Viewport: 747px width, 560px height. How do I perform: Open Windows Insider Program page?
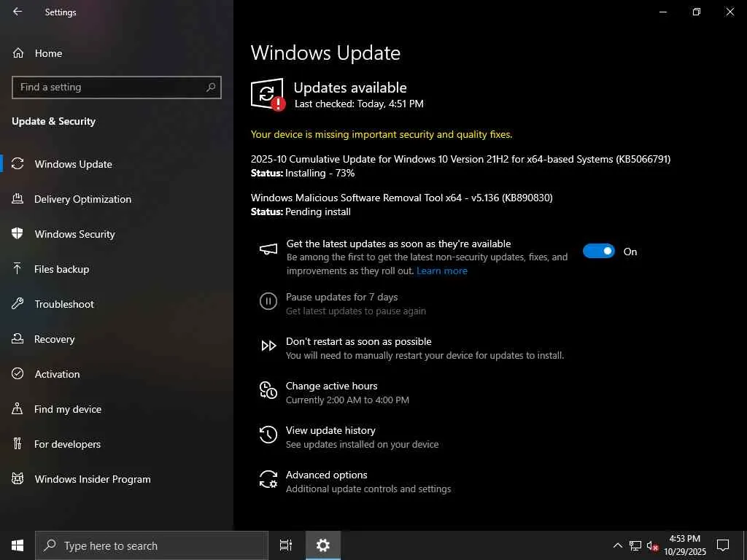[x=117, y=478]
